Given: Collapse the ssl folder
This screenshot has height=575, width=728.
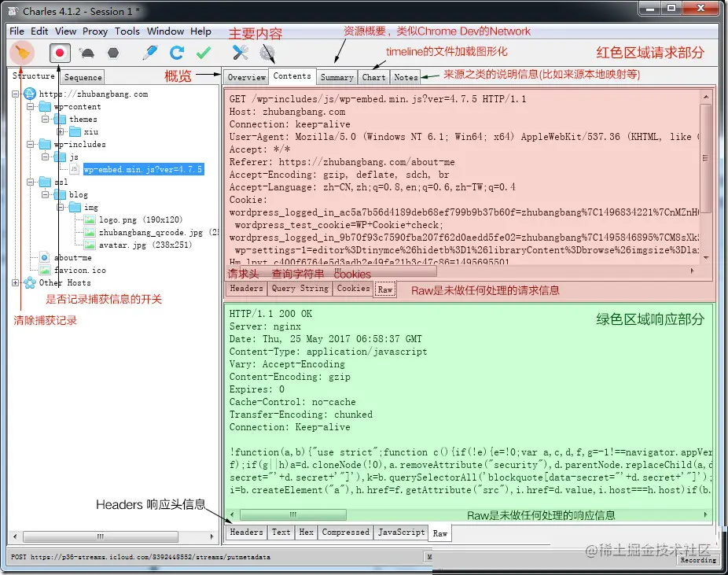Looking at the screenshot, I should click(x=30, y=182).
